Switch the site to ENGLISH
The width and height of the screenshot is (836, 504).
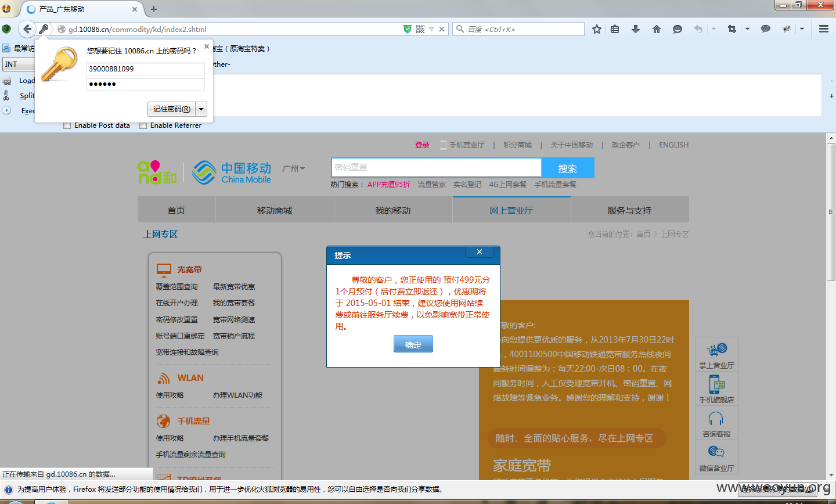(x=673, y=145)
